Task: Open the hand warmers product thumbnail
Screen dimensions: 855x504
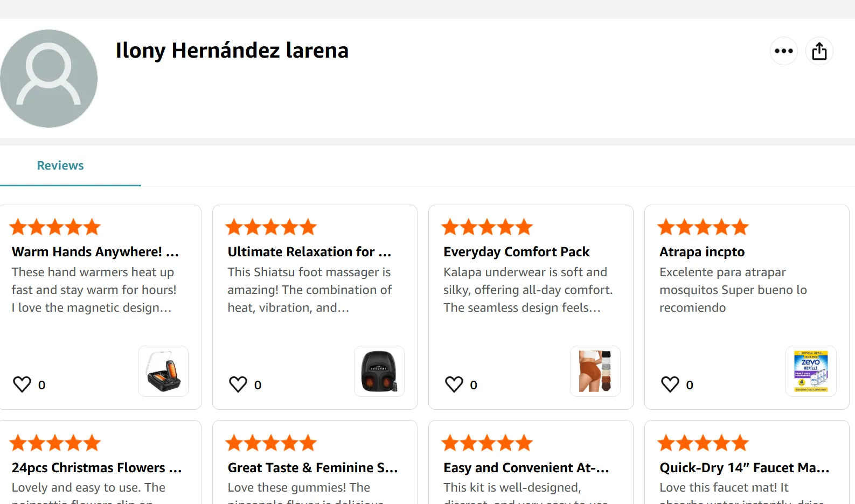Action: 163,372
